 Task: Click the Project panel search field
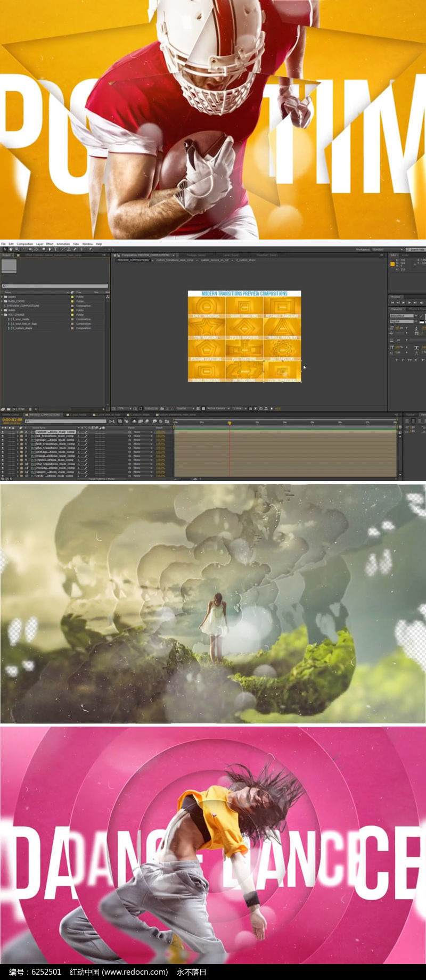(x=54, y=286)
